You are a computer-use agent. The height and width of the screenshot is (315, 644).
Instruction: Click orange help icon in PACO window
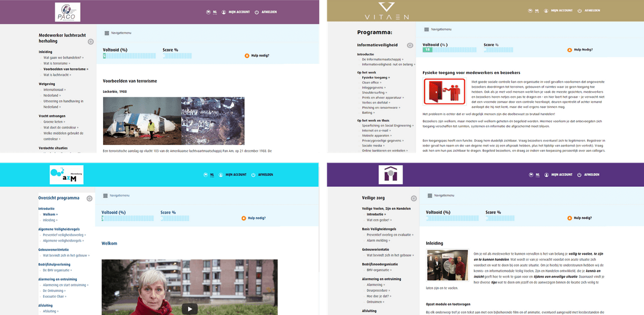click(247, 55)
